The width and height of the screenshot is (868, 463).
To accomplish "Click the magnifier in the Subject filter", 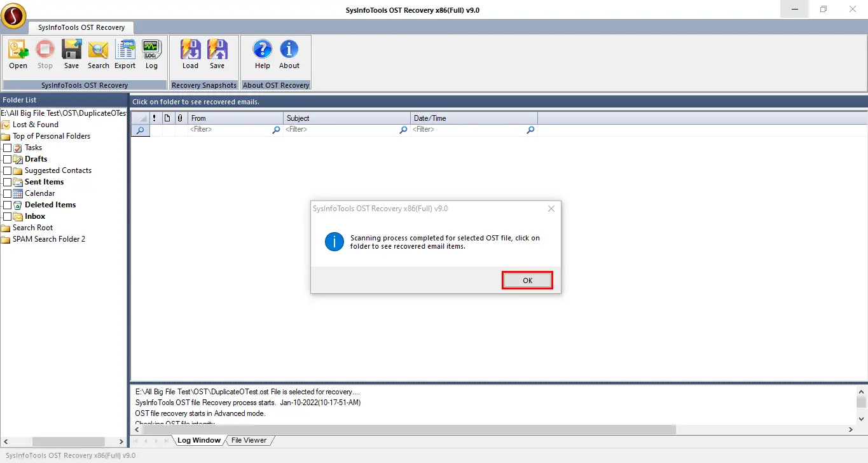I will (x=403, y=130).
